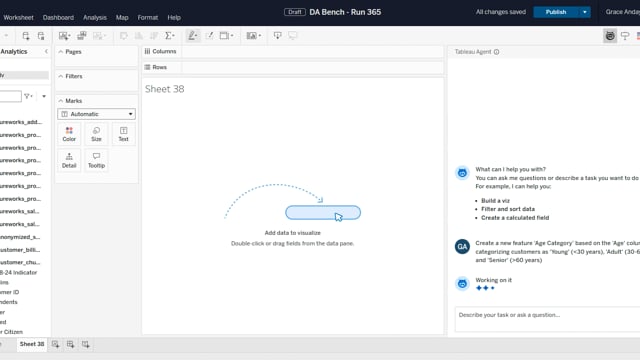
Task: Click the Fit view toolbar icon
Action: point(224,36)
